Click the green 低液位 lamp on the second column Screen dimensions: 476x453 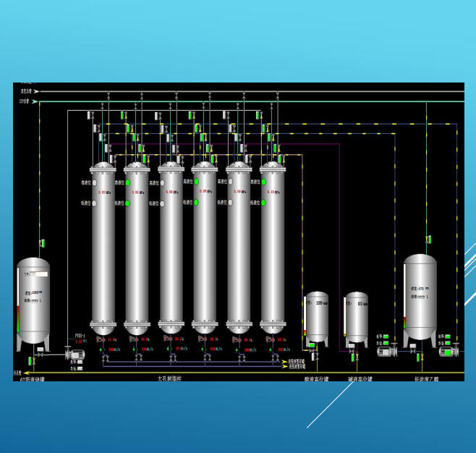pos(128,203)
